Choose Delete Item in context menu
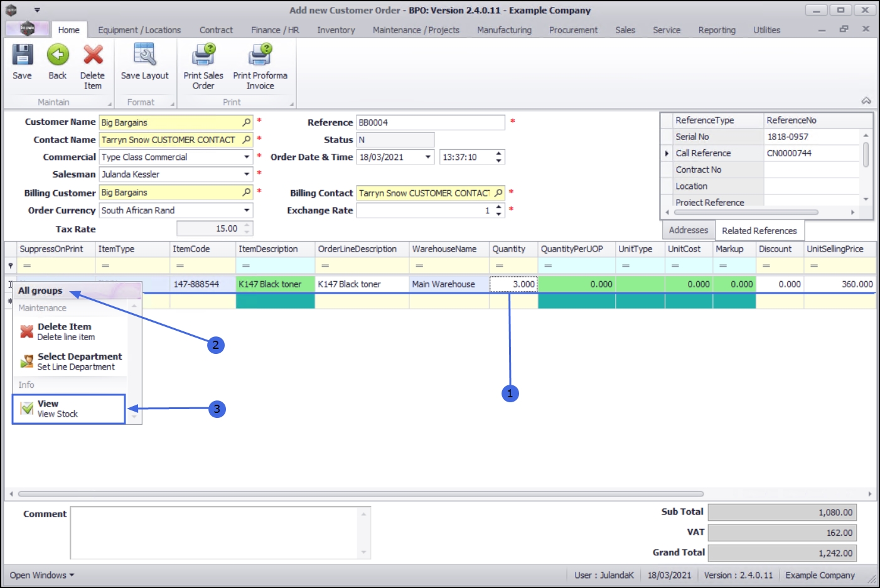Image resolution: width=880 pixels, height=588 pixels. click(71, 331)
